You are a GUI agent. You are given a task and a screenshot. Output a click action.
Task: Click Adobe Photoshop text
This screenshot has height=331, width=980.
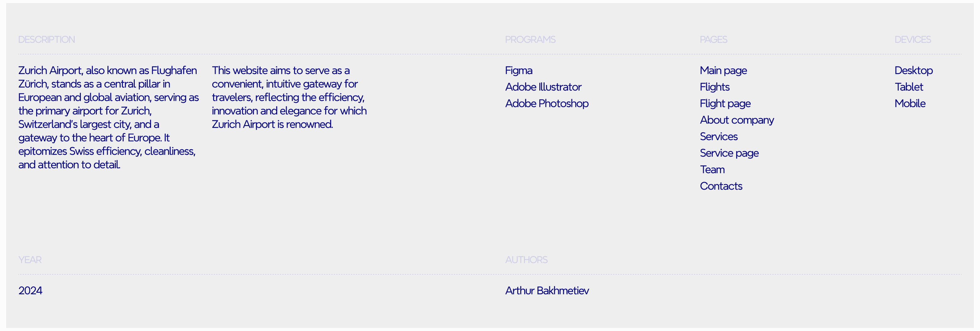click(547, 103)
